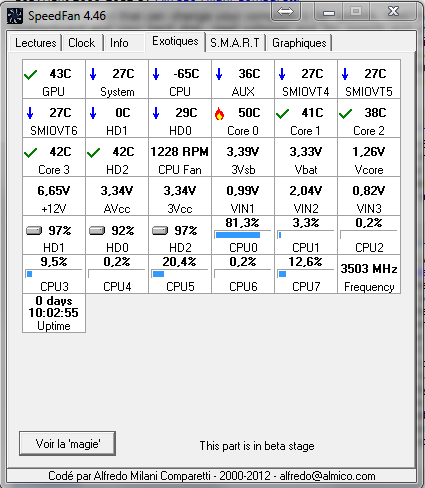Select the Exotiques tab
This screenshot has height=488, width=425.
click(175, 41)
